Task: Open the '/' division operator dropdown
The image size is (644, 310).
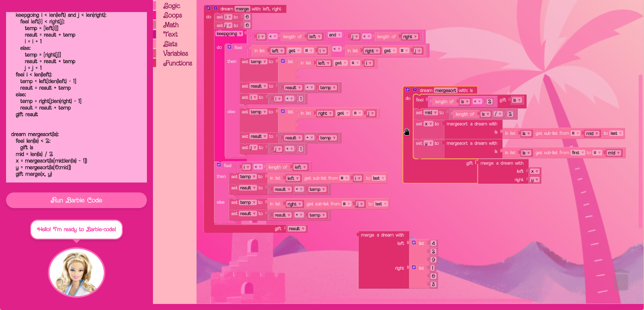Action: [498, 114]
